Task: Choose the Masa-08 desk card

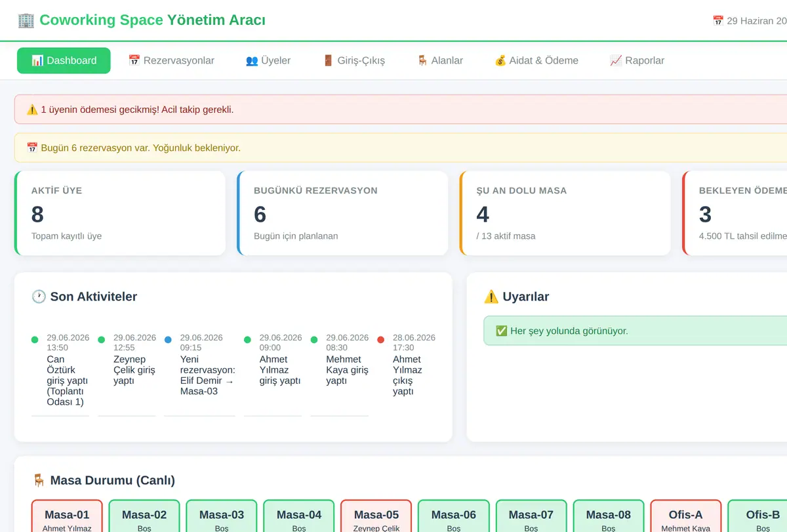Action: [609, 516]
